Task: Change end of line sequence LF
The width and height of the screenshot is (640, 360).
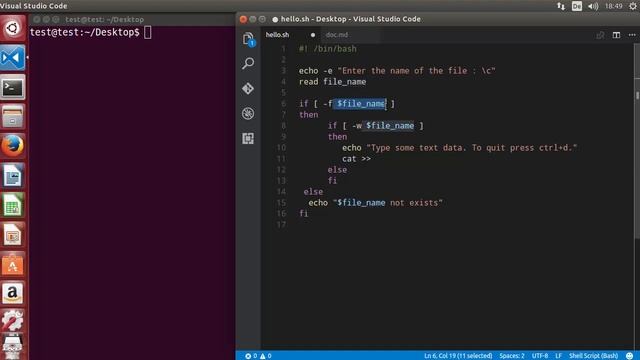Action: 558,356
